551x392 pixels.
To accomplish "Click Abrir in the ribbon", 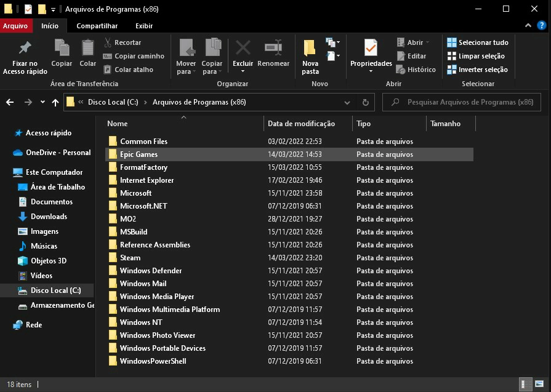I will [413, 42].
